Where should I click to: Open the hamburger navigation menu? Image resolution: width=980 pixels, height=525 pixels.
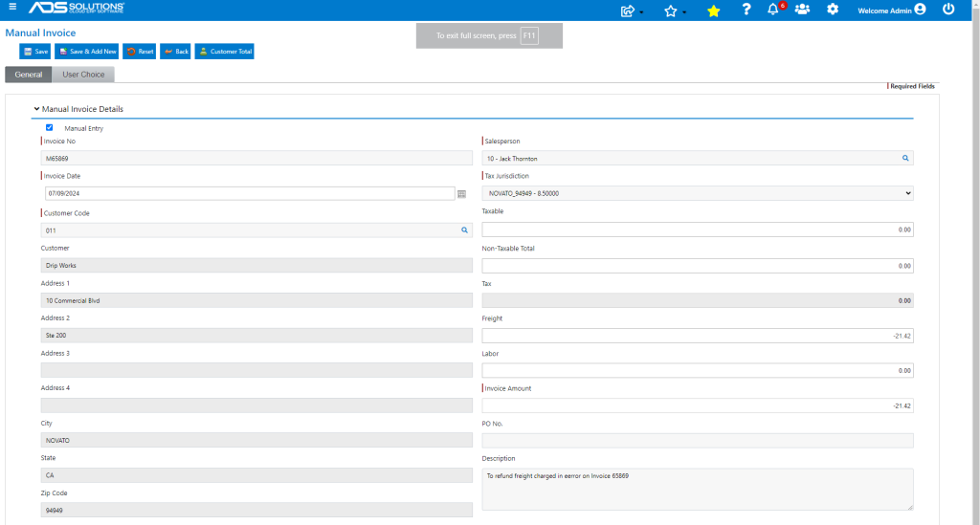12,7
